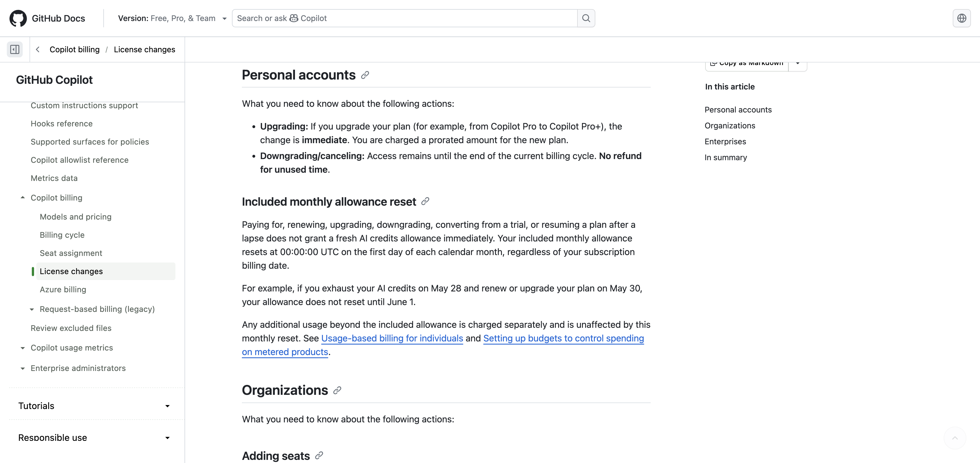Jump to In summary in article outline
This screenshot has width=980, height=463.
(x=725, y=158)
